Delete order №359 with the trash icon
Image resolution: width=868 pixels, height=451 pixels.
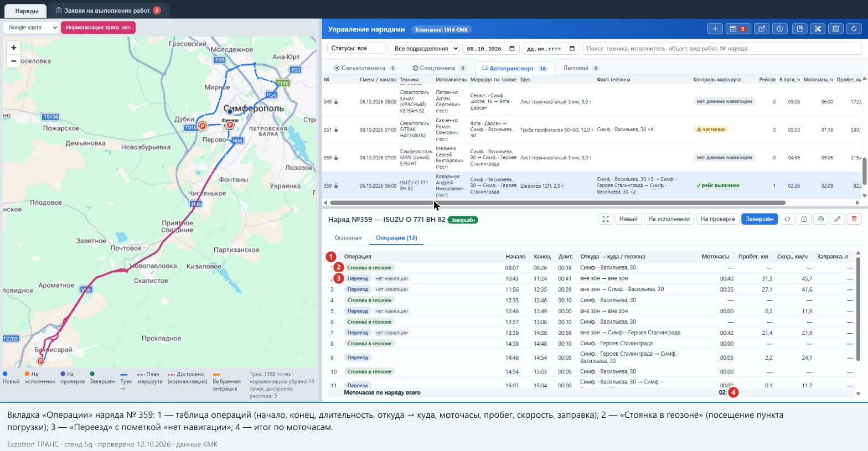854,219
